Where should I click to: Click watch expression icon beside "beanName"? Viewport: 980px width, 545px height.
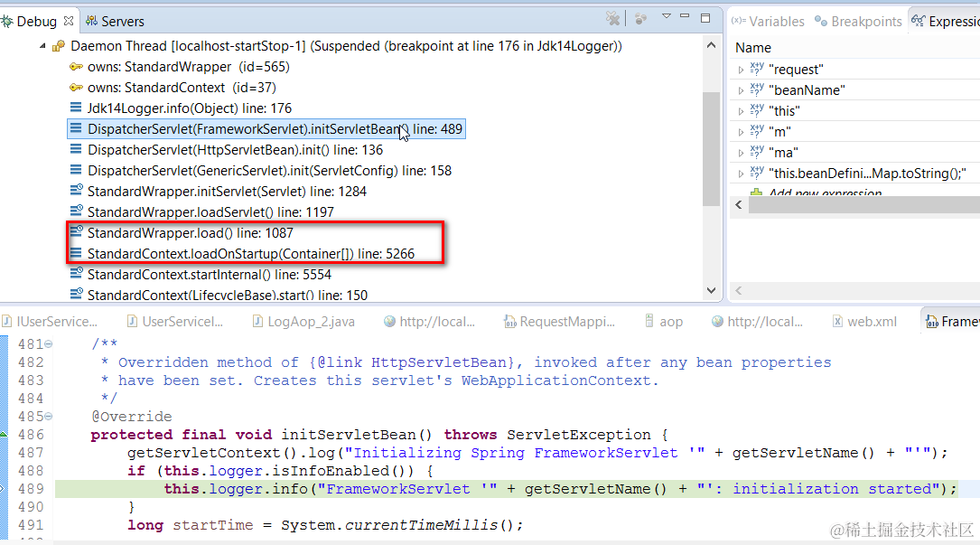pos(757,89)
